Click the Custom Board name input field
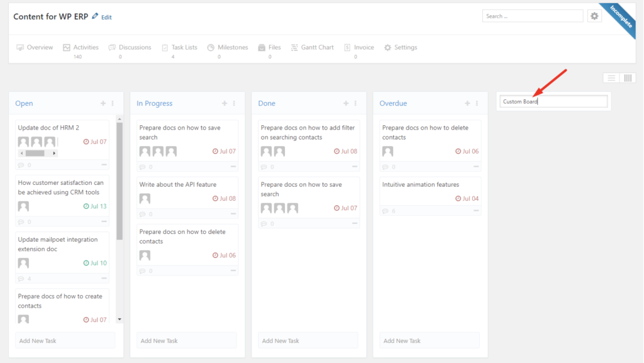 click(x=553, y=101)
